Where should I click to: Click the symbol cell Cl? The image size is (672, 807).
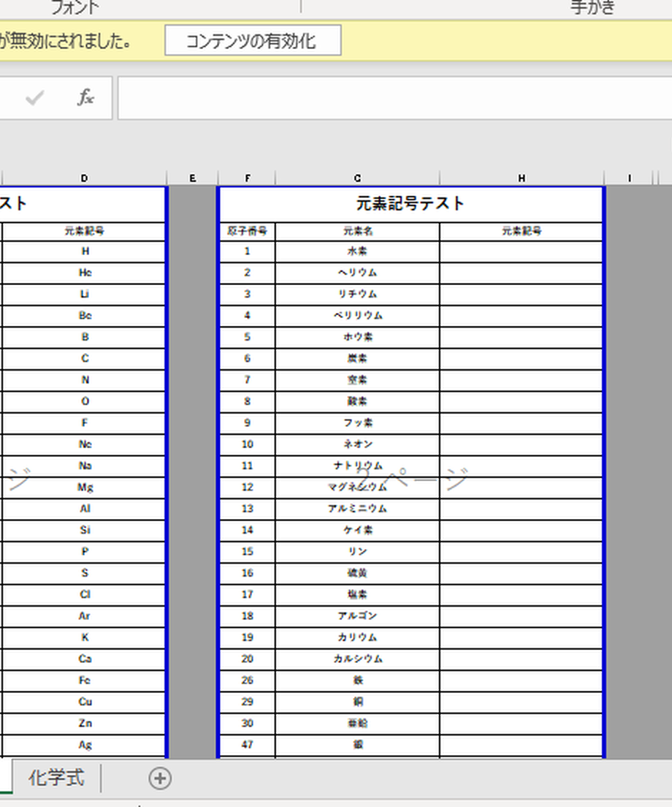click(84, 594)
